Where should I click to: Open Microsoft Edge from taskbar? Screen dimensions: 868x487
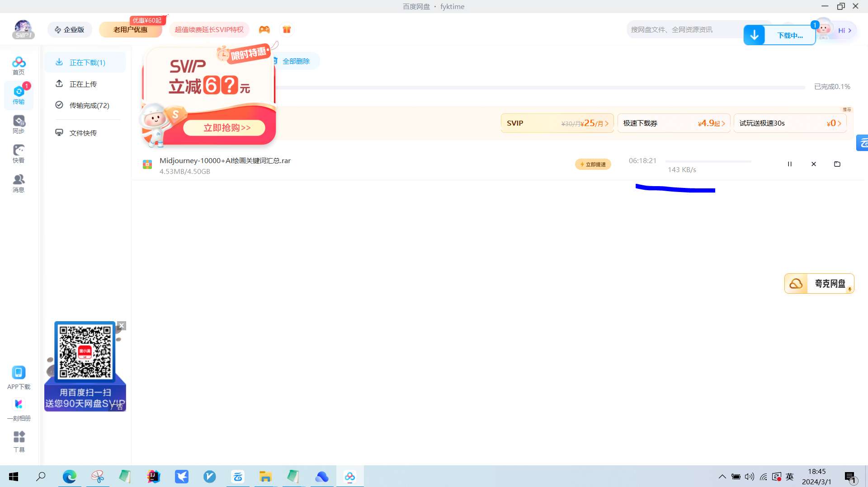point(70,476)
